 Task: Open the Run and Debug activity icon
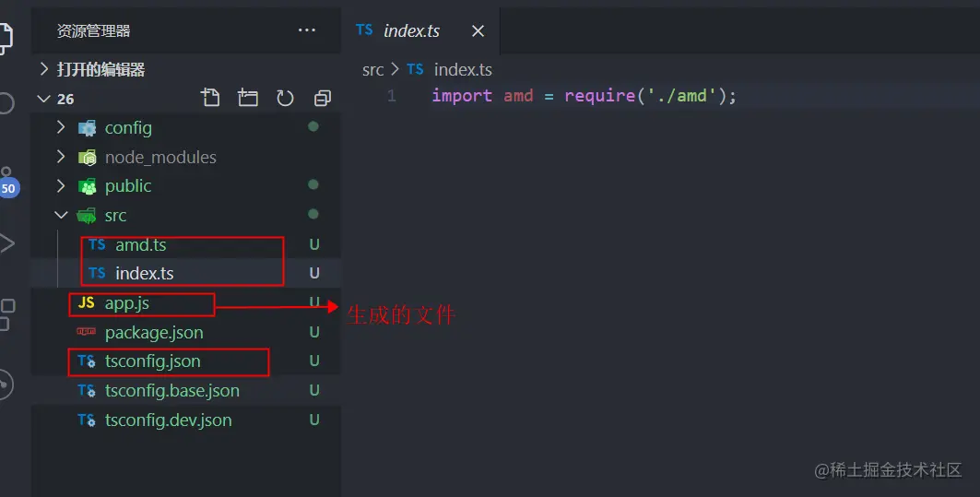[6, 243]
